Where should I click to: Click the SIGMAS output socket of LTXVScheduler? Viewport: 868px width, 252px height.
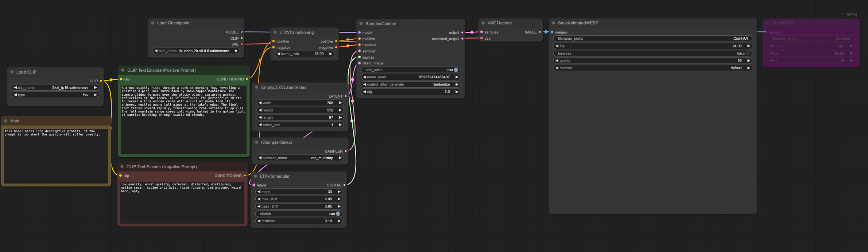click(345, 185)
